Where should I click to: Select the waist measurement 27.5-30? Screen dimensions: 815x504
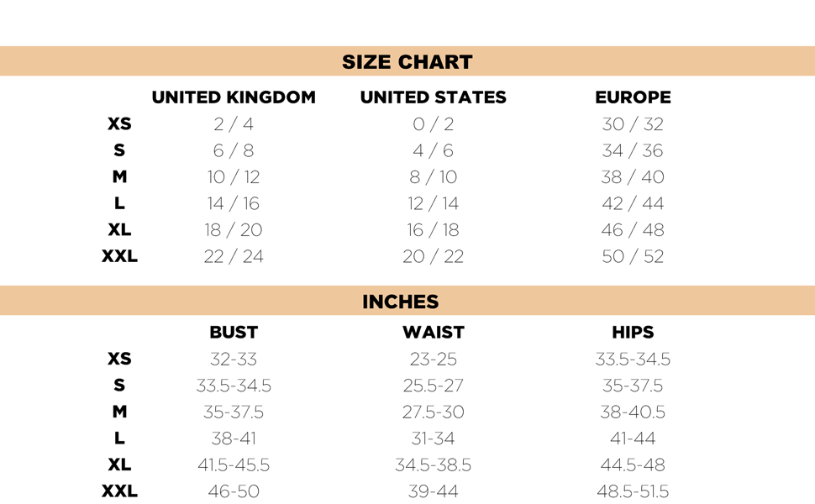433,412
